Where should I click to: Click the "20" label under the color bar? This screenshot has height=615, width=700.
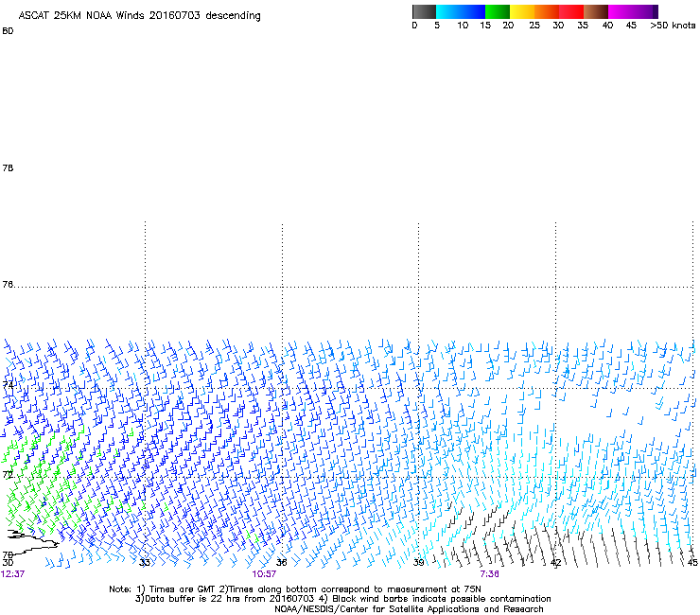click(x=508, y=26)
